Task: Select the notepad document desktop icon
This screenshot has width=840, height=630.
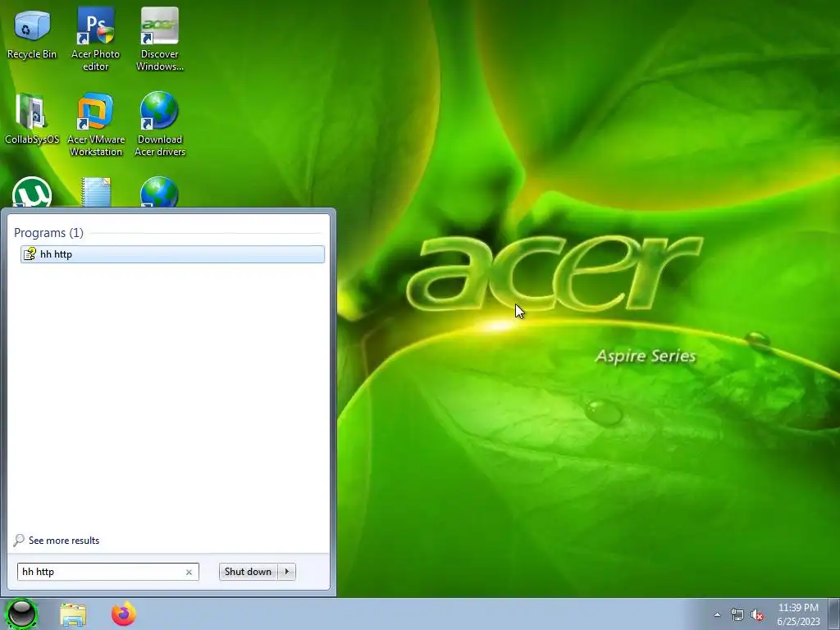Action: click(96, 192)
